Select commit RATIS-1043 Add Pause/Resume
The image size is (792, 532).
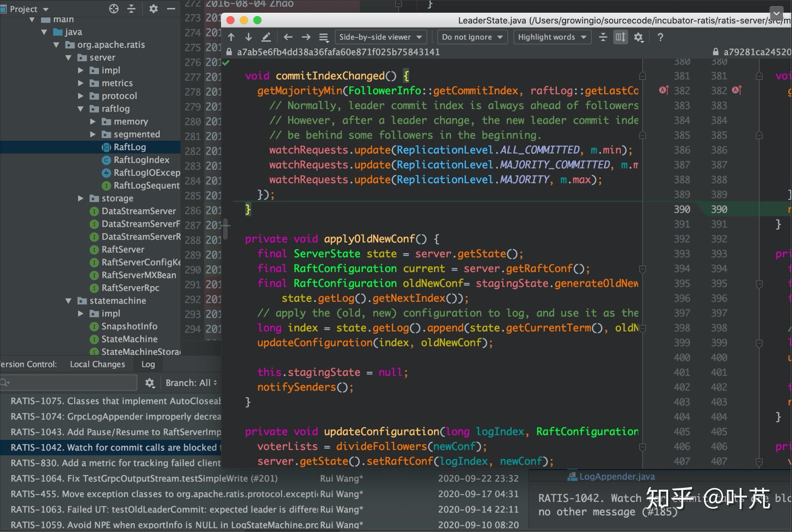111,432
